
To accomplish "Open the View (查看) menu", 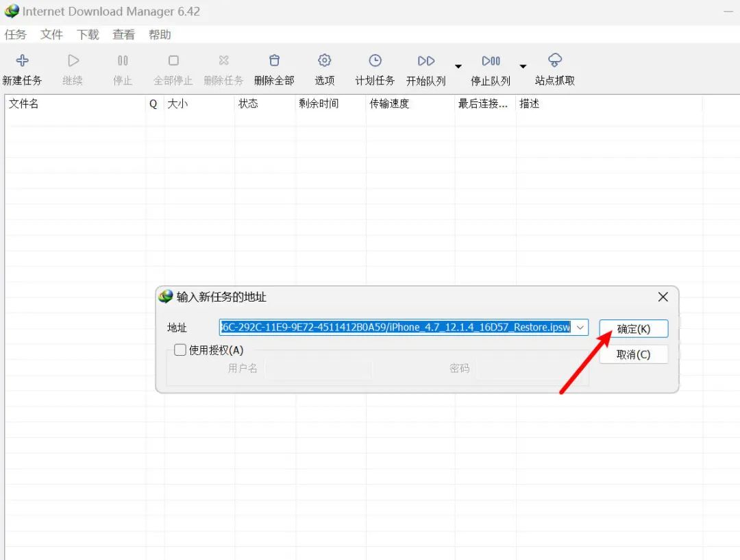I will click(123, 34).
